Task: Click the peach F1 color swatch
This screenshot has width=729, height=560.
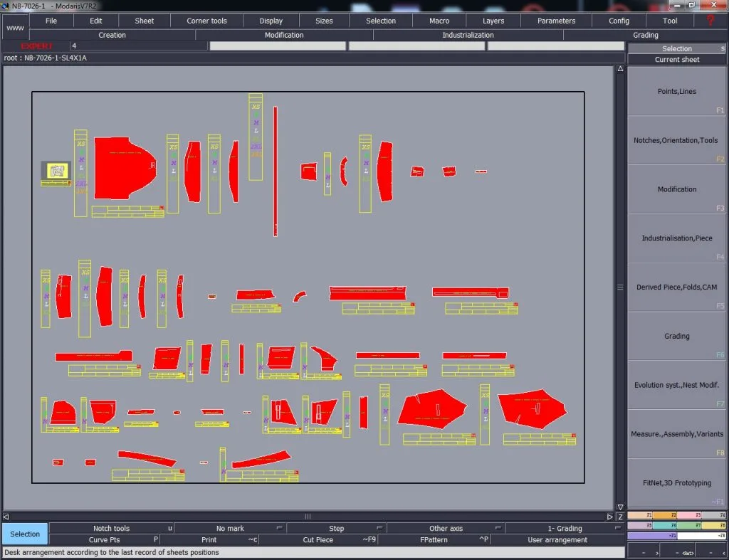Action: (x=640, y=515)
